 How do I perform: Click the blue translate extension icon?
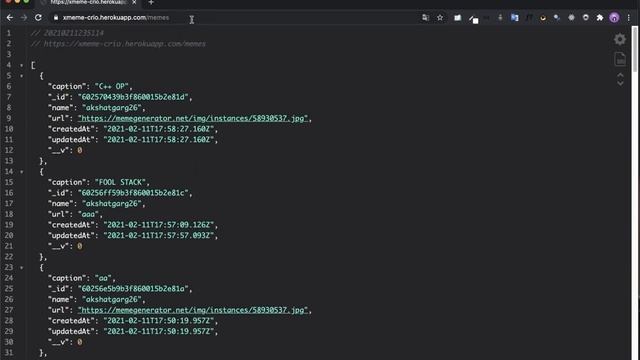(x=514, y=18)
